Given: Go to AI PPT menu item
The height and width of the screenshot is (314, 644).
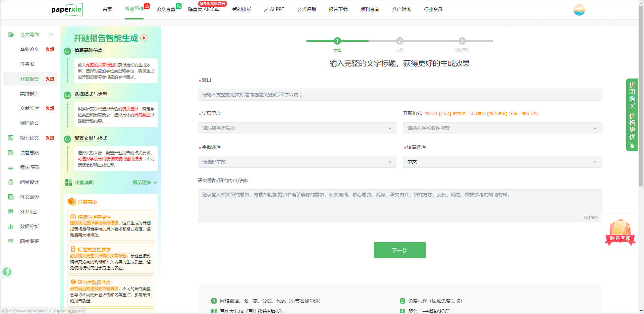Looking at the screenshot, I should pos(274,9).
